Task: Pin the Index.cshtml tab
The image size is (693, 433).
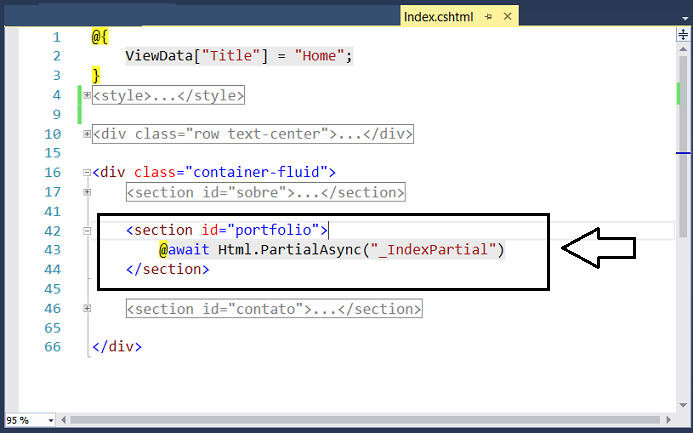Action: [x=488, y=17]
